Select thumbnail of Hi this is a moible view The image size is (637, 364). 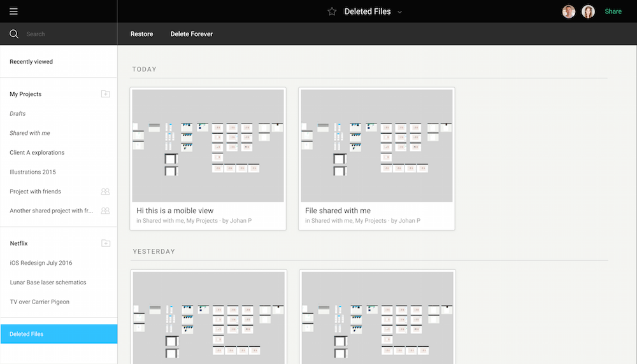(208, 146)
